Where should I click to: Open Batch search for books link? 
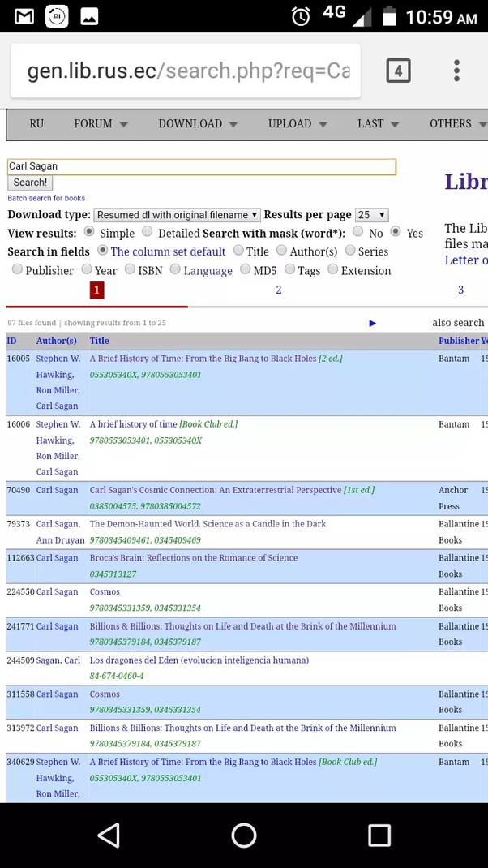(46, 198)
